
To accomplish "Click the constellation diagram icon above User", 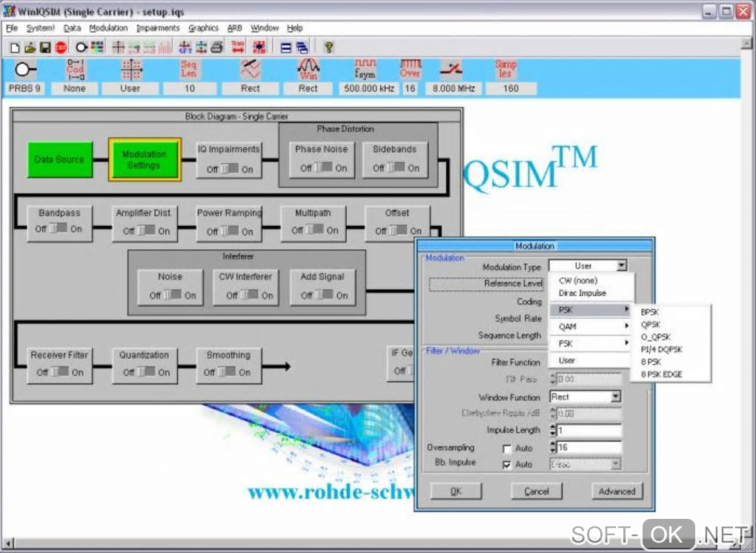I will click(x=130, y=70).
